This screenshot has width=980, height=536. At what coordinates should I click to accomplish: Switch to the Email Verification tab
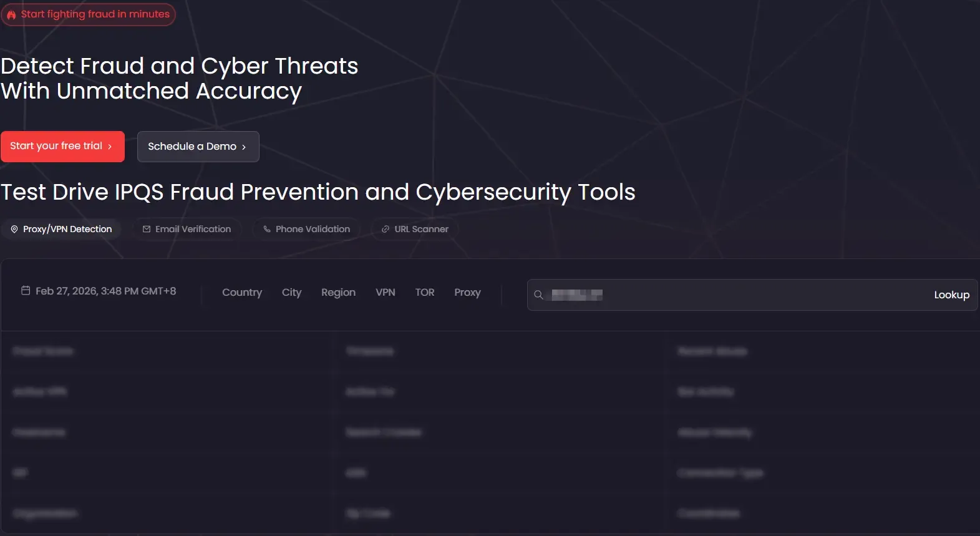tap(187, 230)
